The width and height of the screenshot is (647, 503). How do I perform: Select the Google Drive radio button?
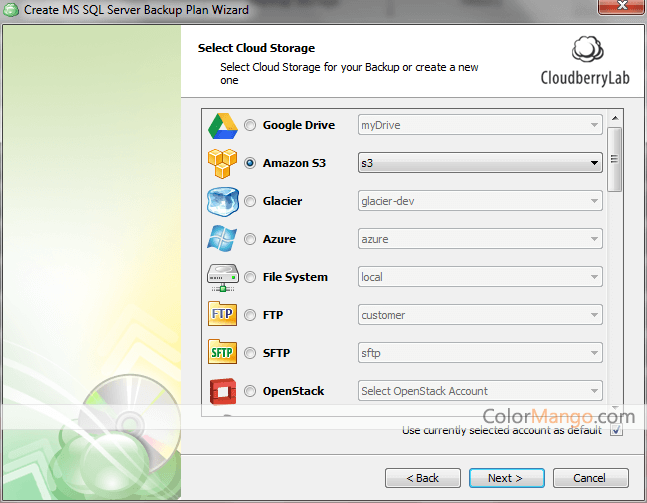[250, 125]
